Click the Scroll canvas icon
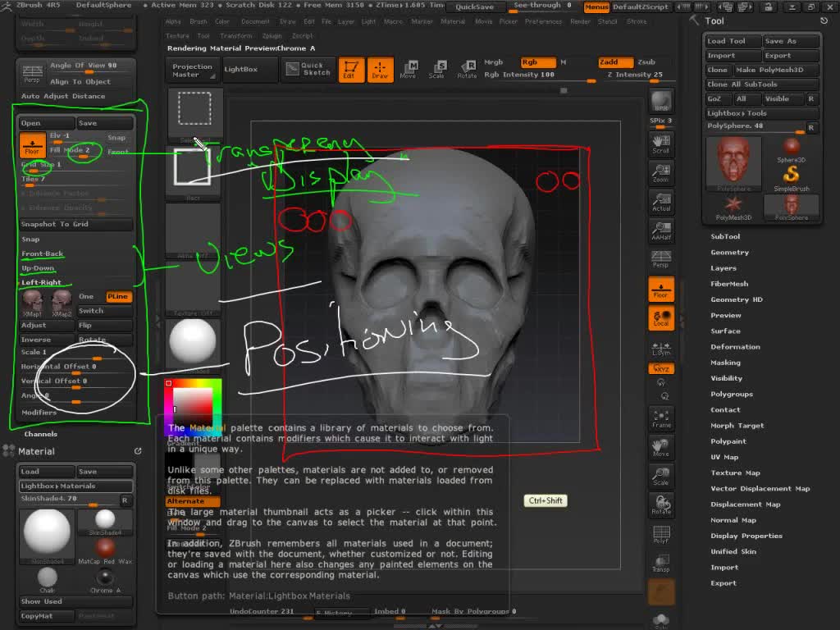840x630 pixels. [661, 144]
